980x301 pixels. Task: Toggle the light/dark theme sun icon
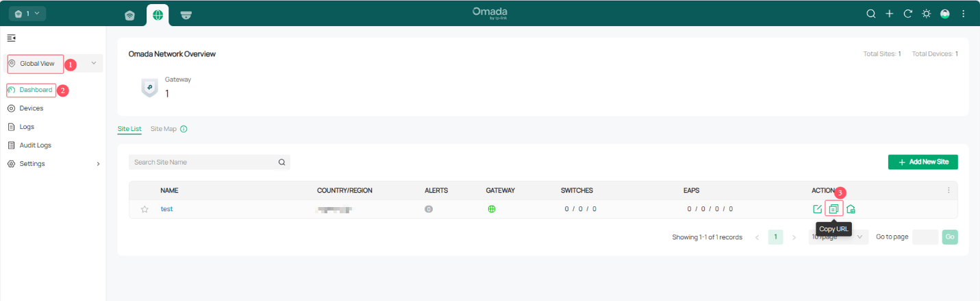(927, 14)
